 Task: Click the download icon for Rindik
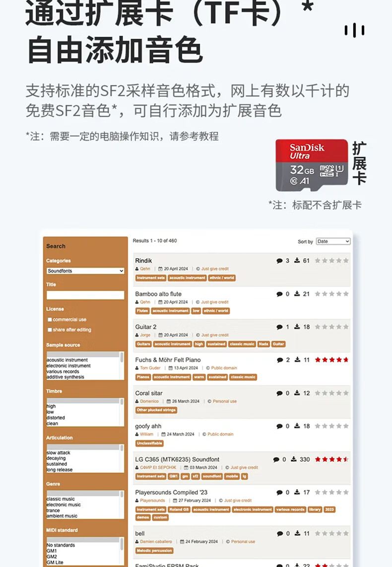297,260
